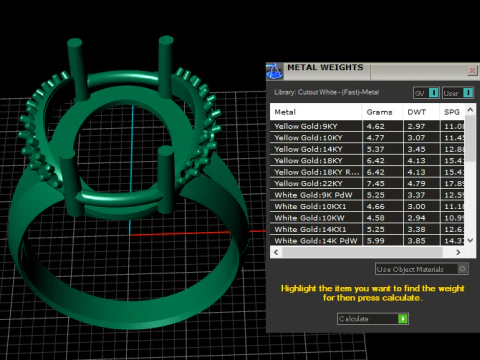The image size is (480, 360).
Task: Click the 3.38 DWT value
Action: pyautogui.click(x=416, y=229)
